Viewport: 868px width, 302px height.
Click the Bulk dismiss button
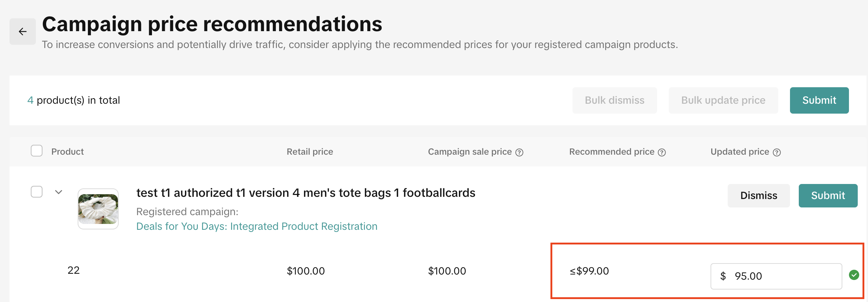point(615,100)
